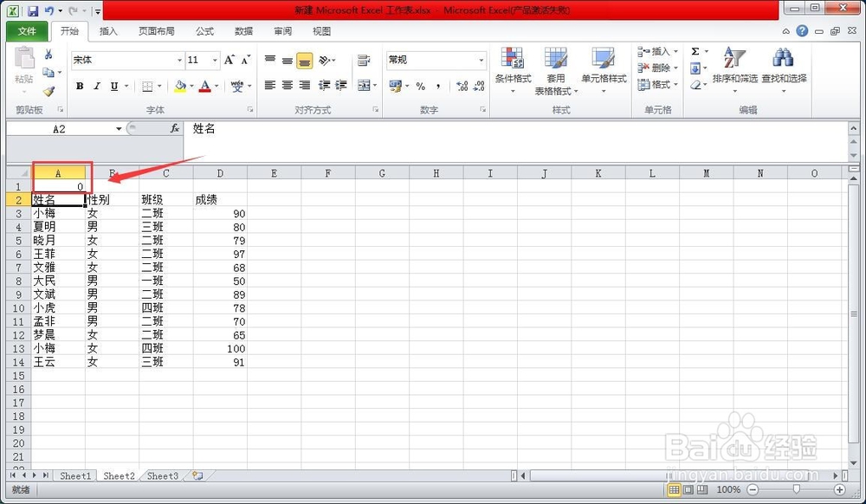Click the zoom slider handle

click(x=797, y=489)
